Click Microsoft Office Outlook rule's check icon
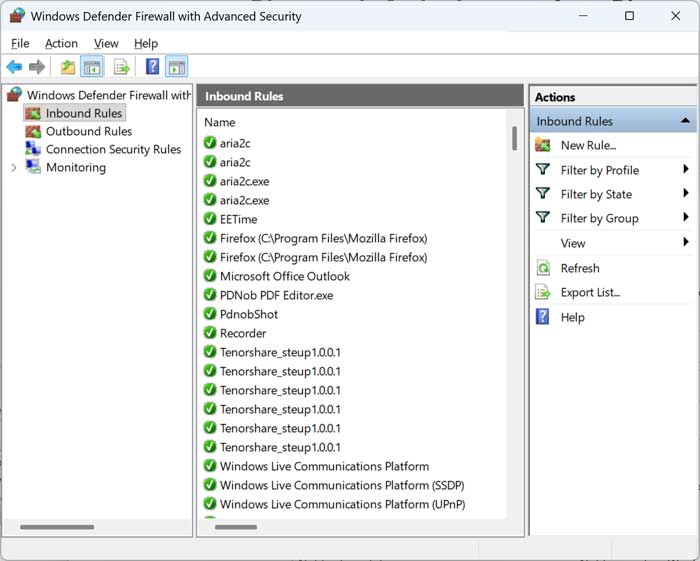Screen dimensions: 700x561 [x=210, y=275]
